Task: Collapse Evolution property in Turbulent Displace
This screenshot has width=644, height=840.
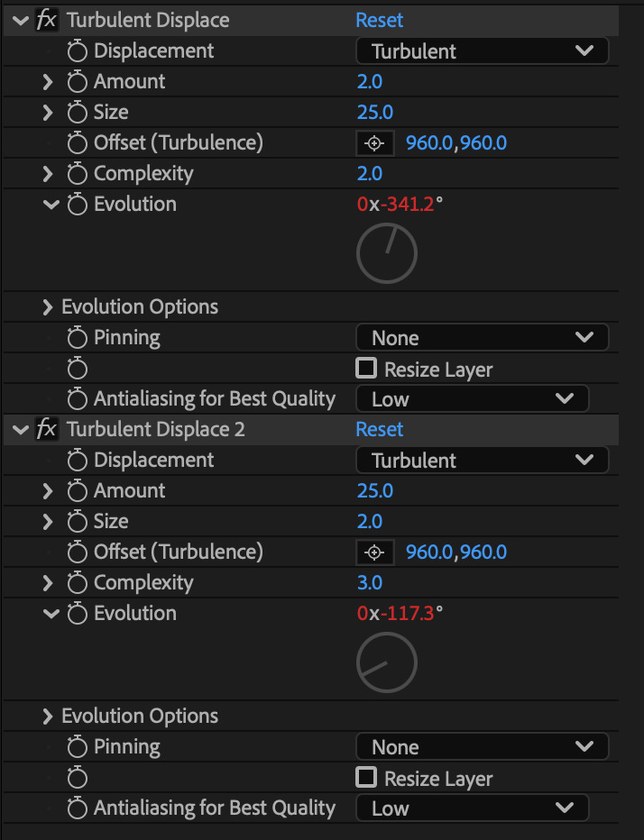Action: click(51, 205)
